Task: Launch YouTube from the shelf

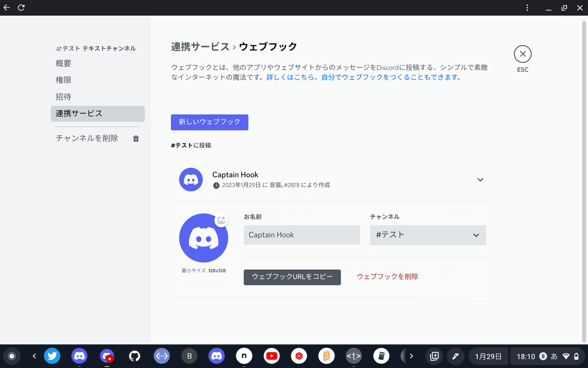Action: [x=271, y=356]
